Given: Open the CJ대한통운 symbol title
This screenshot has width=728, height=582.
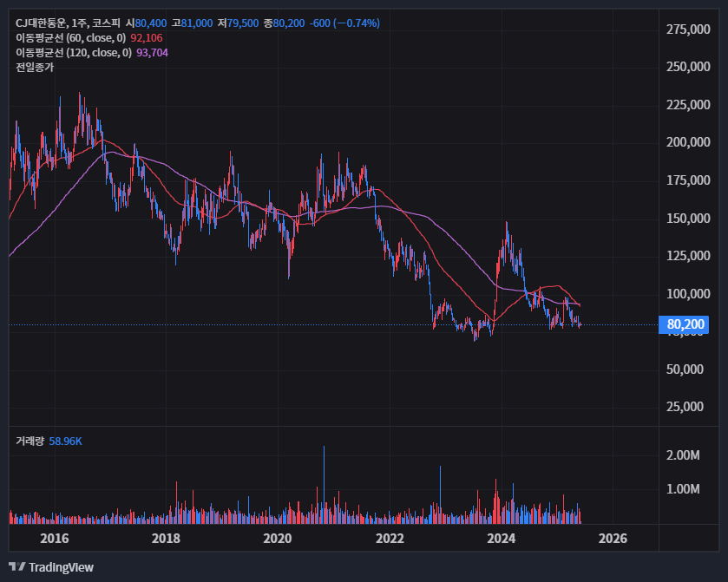Looking at the screenshot, I should [x=68, y=23].
